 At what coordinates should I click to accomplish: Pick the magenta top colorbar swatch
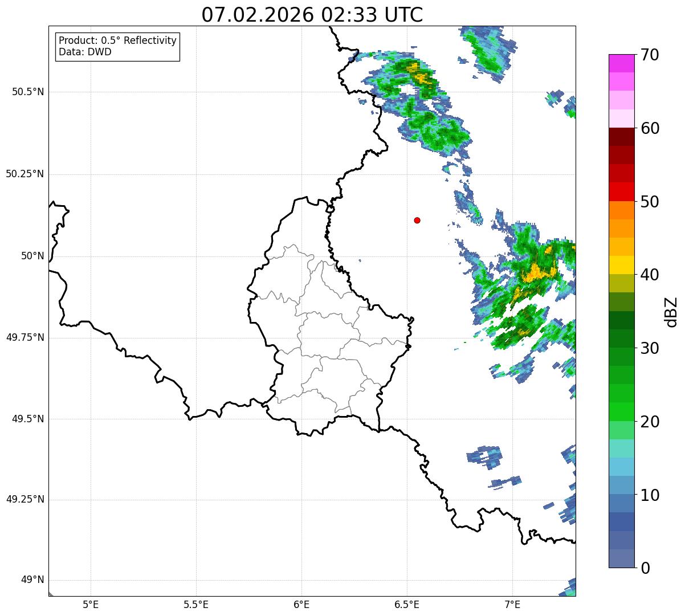point(621,63)
